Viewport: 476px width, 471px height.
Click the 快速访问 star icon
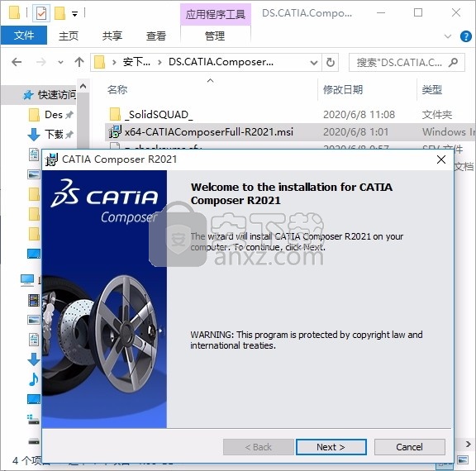point(28,95)
